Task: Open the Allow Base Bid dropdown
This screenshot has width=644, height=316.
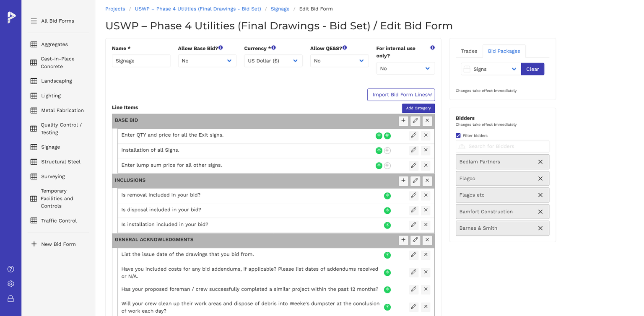Action: 207,61
